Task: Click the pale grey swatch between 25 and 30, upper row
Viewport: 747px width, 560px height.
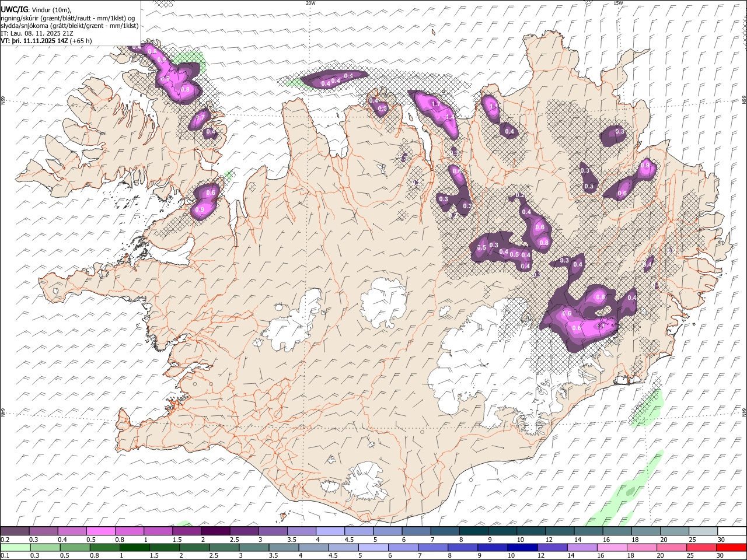Action: point(703,531)
